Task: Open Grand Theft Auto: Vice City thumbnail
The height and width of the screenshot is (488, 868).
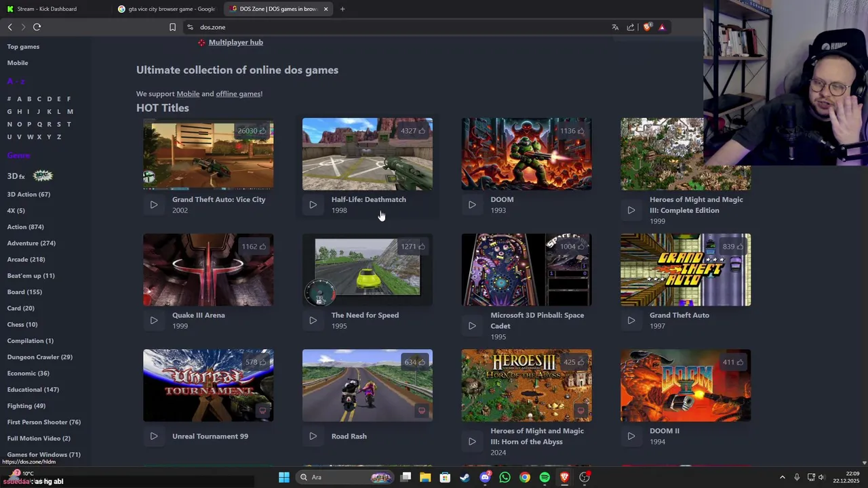Action: tap(208, 154)
